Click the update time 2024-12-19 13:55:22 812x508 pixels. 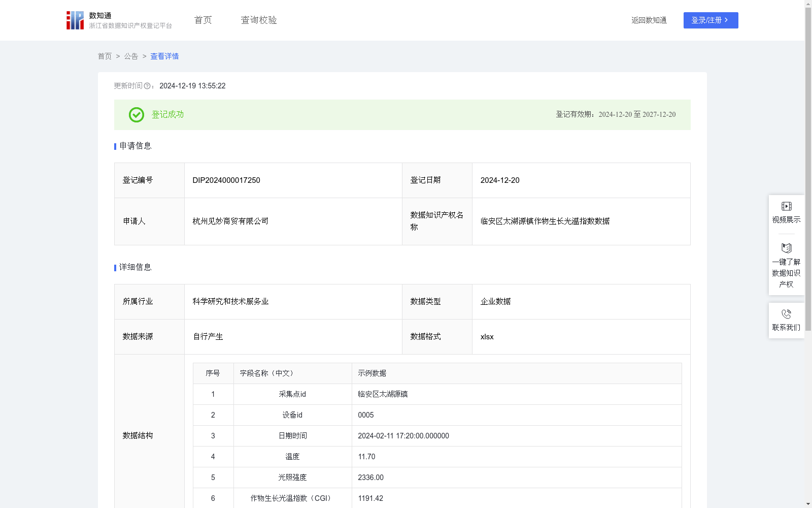pyautogui.click(x=192, y=86)
